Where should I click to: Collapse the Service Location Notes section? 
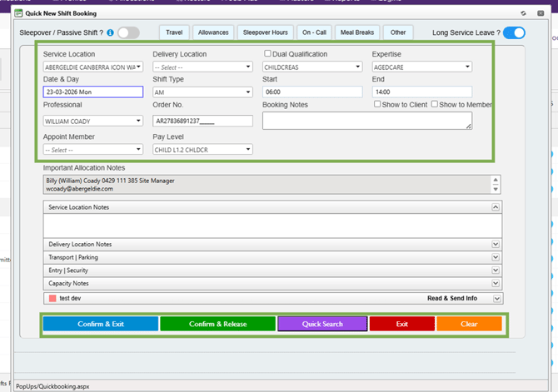tap(496, 206)
